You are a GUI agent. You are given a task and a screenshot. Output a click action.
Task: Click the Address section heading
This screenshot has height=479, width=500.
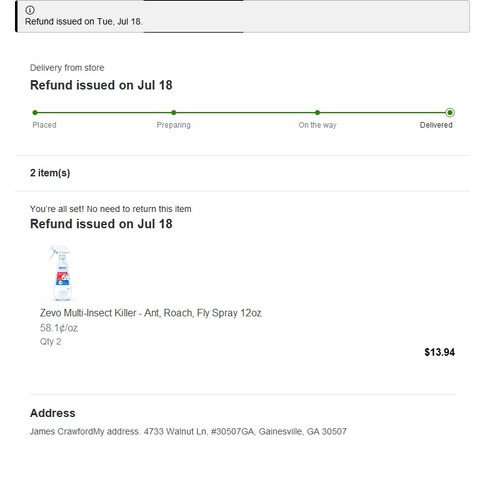click(53, 413)
